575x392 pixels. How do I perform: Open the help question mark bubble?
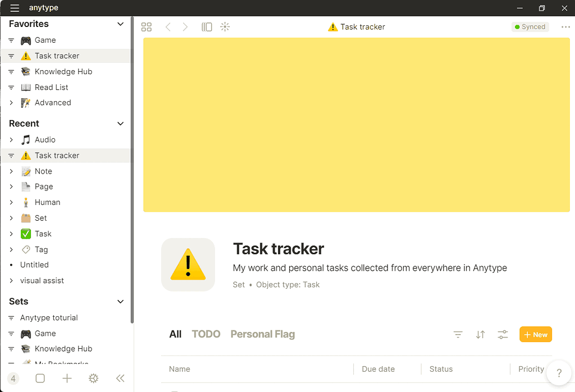point(559,372)
